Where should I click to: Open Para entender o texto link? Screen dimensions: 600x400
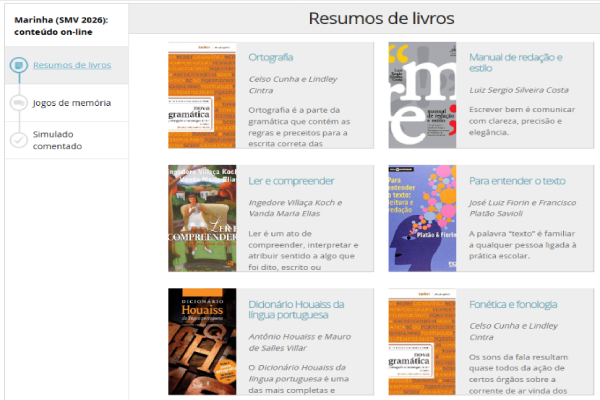point(517,181)
